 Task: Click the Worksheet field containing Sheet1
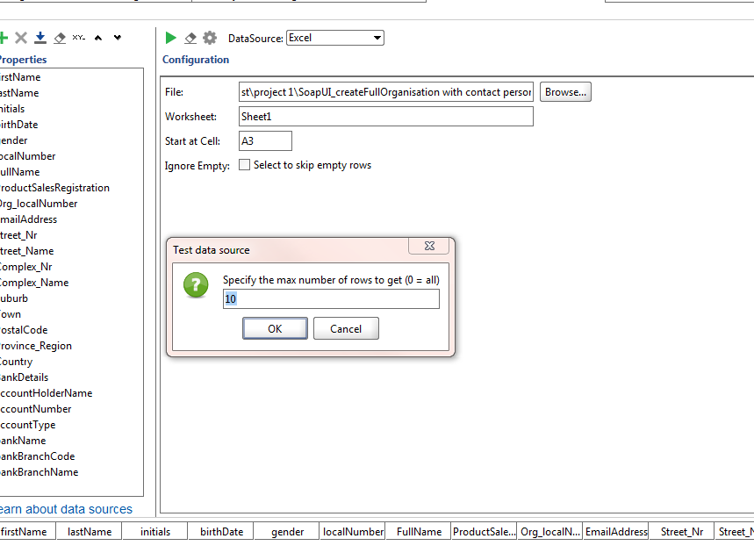click(386, 117)
